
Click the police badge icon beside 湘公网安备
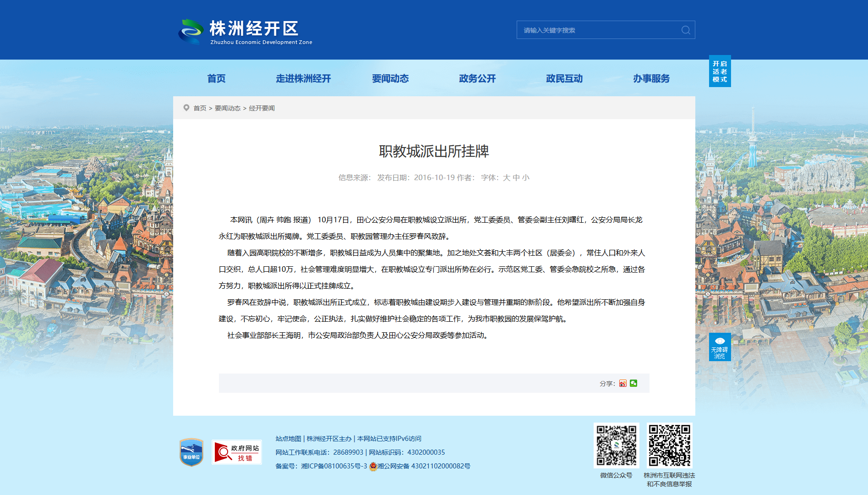(x=373, y=466)
